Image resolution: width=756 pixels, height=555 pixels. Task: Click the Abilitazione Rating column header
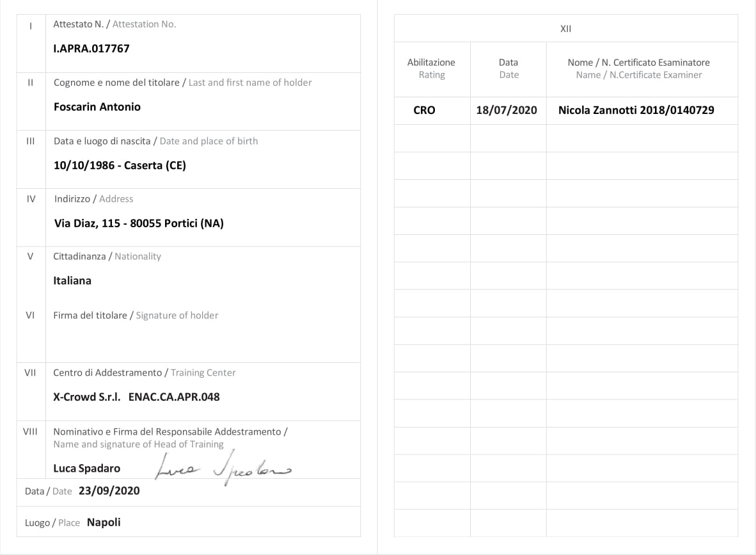pyautogui.click(x=431, y=68)
